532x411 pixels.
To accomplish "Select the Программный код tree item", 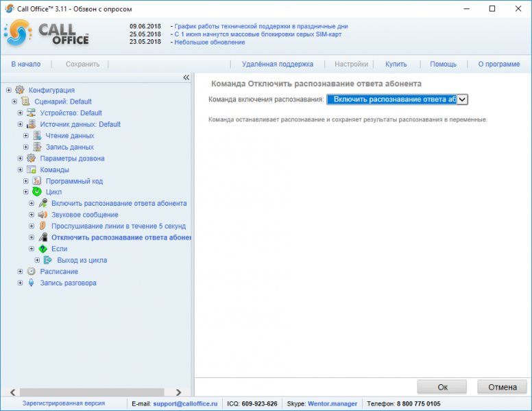I will click(74, 181).
